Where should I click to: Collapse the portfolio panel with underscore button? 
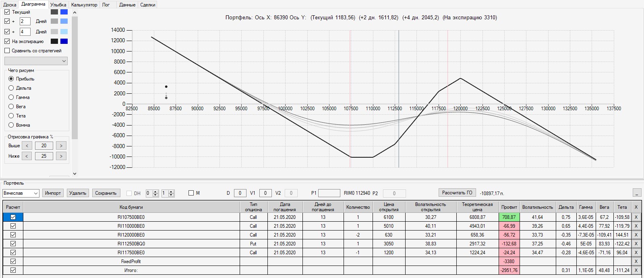click(637, 193)
